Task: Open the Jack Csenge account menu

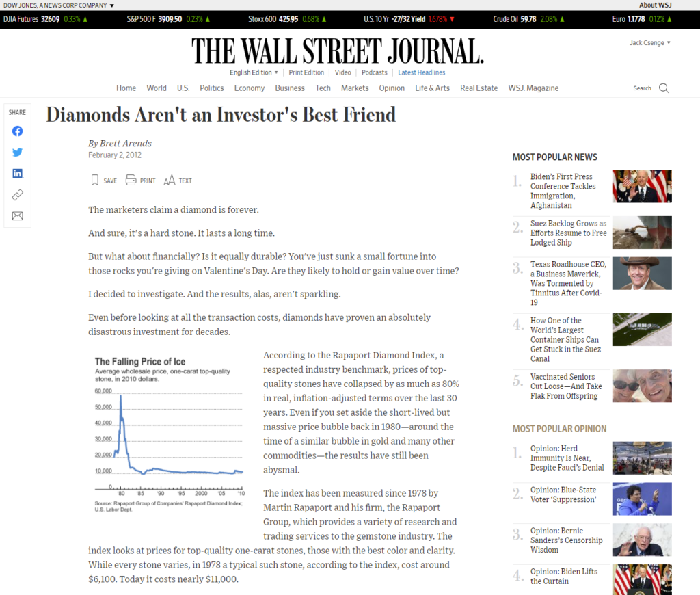Action: [x=650, y=43]
